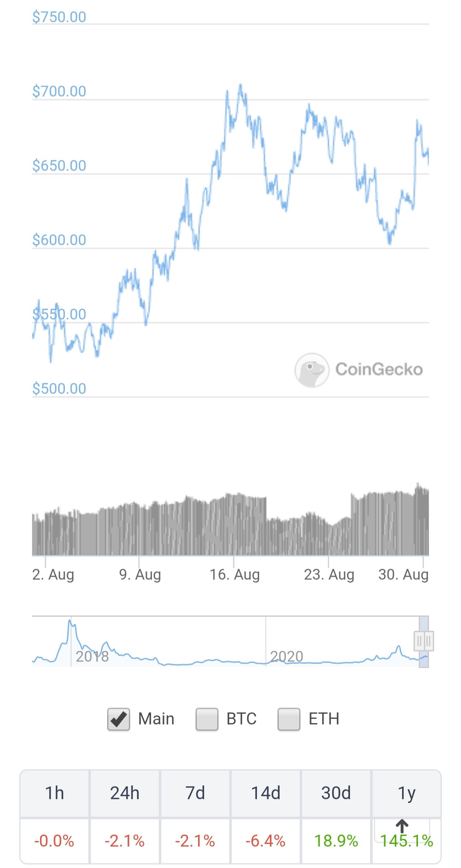
Task: Toggle the Main checkbox
Action: pyautogui.click(x=118, y=719)
